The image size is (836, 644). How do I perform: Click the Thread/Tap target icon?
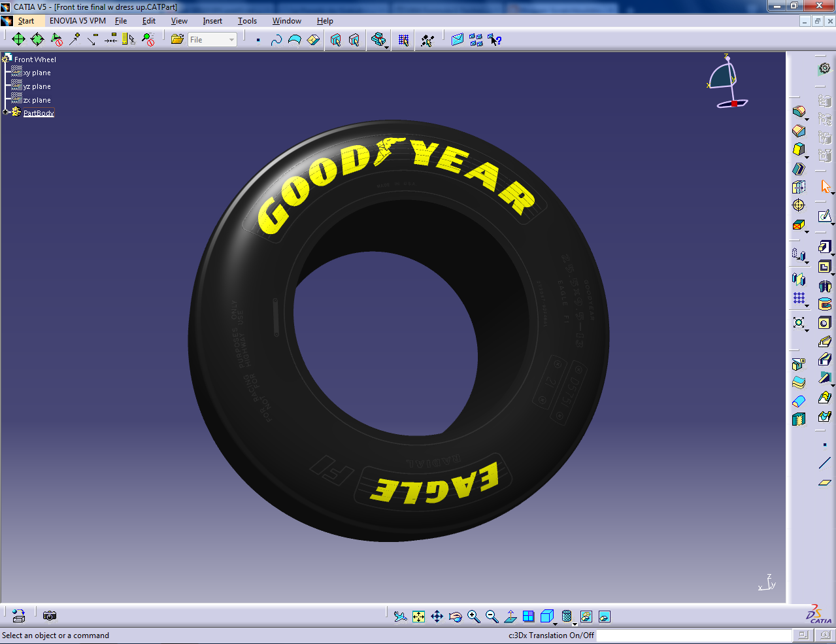coord(799,205)
